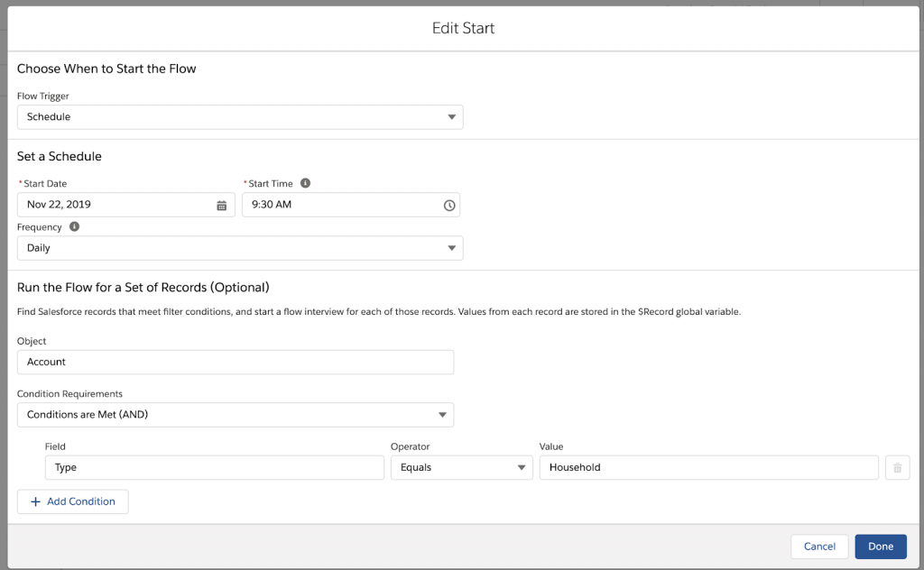Click the Field input showing Type
Image resolution: width=924 pixels, height=570 pixels.
[x=215, y=467]
